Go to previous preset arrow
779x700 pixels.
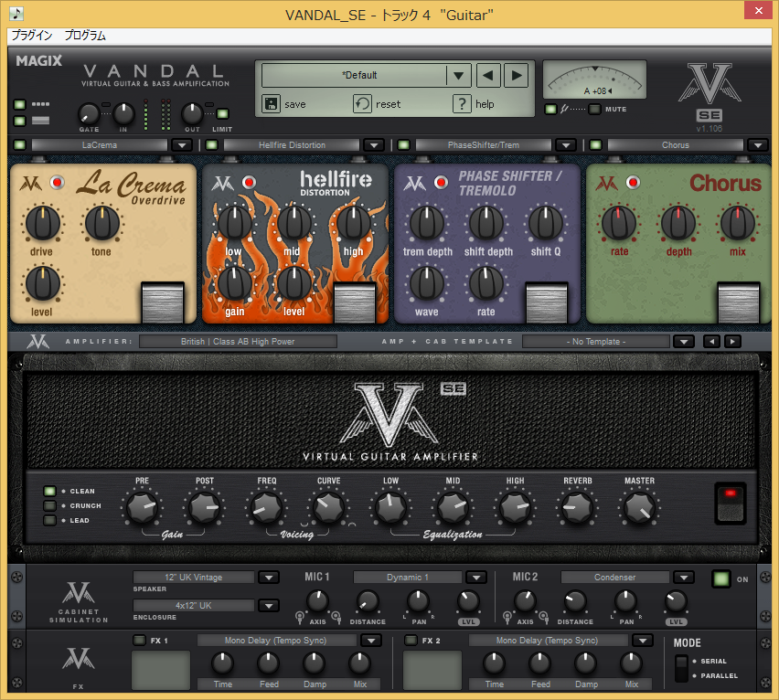pos(488,76)
